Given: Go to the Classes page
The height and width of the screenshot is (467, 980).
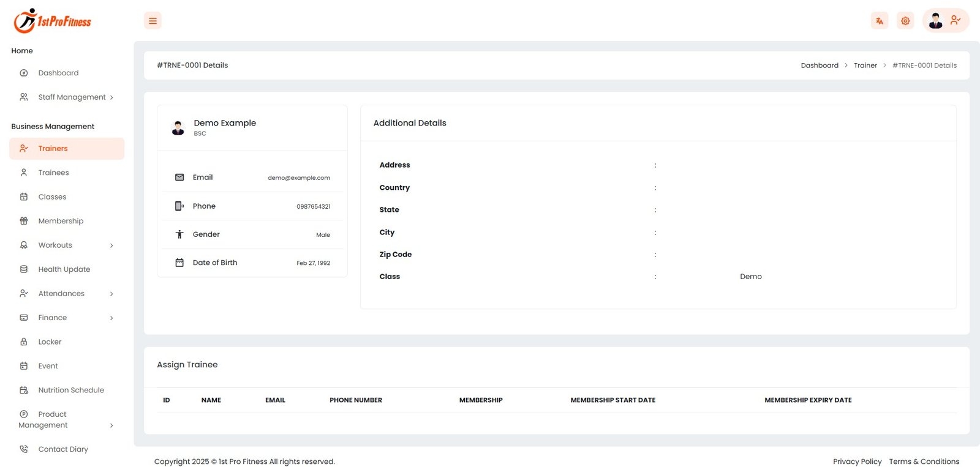Looking at the screenshot, I should pyautogui.click(x=52, y=197).
